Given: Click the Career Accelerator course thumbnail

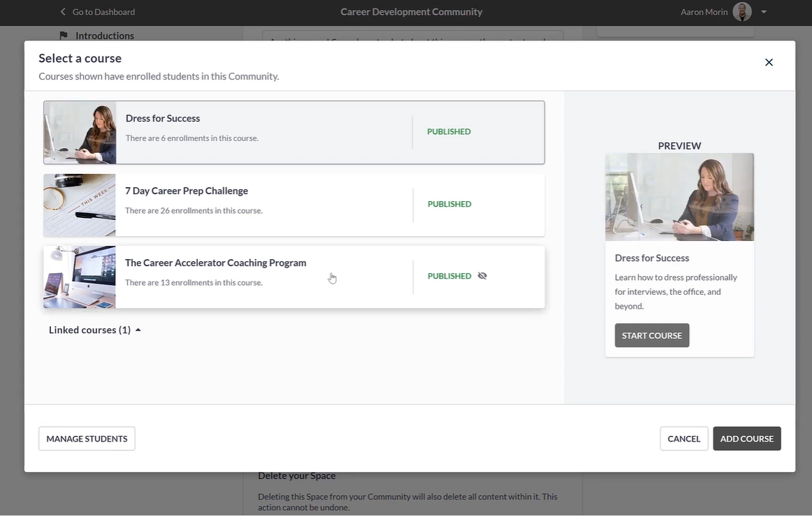Looking at the screenshot, I should coord(80,277).
